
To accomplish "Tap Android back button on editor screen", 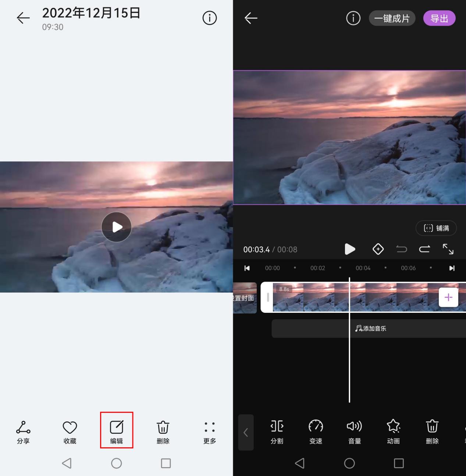I will click(300, 463).
